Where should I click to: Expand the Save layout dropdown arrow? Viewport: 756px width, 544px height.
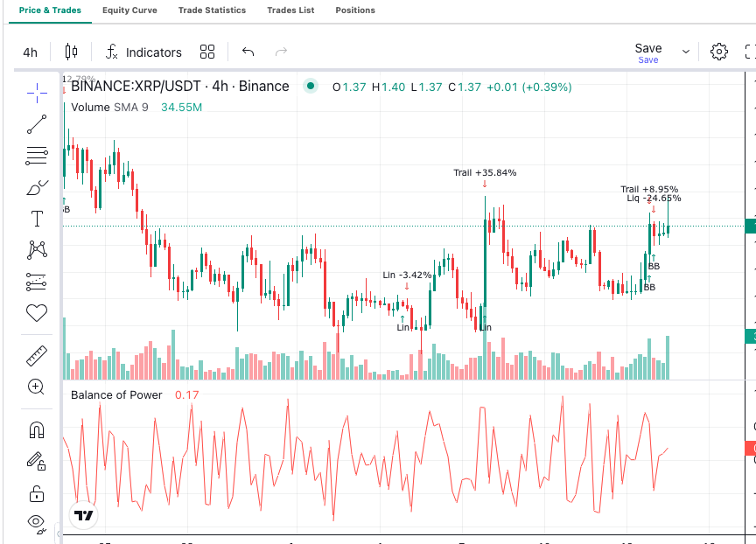tap(686, 52)
